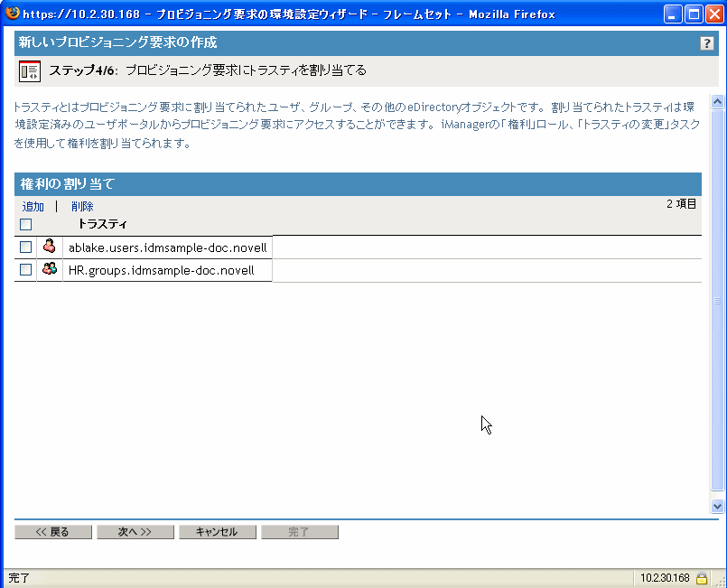Click the 戻る button to go back
The width and height of the screenshot is (727, 588).
tap(52, 531)
